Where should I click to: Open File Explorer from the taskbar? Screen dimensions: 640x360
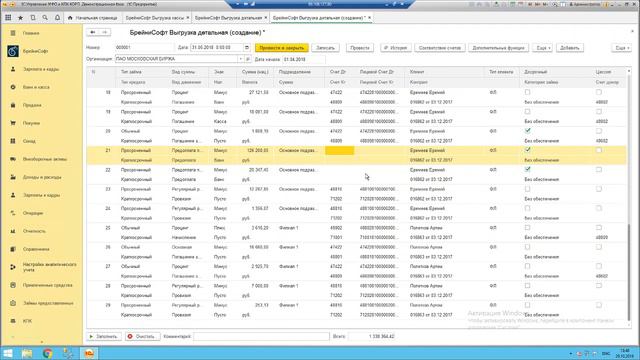27,353
